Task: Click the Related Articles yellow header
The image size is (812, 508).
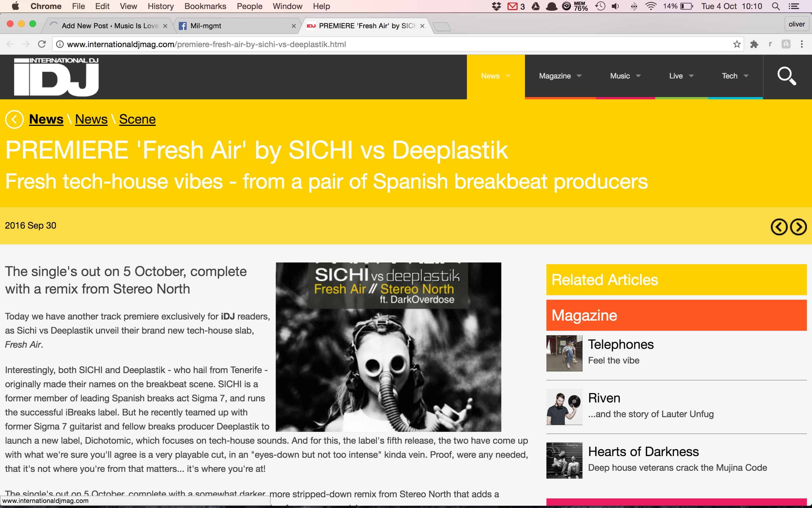Action: click(x=676, y=279)
